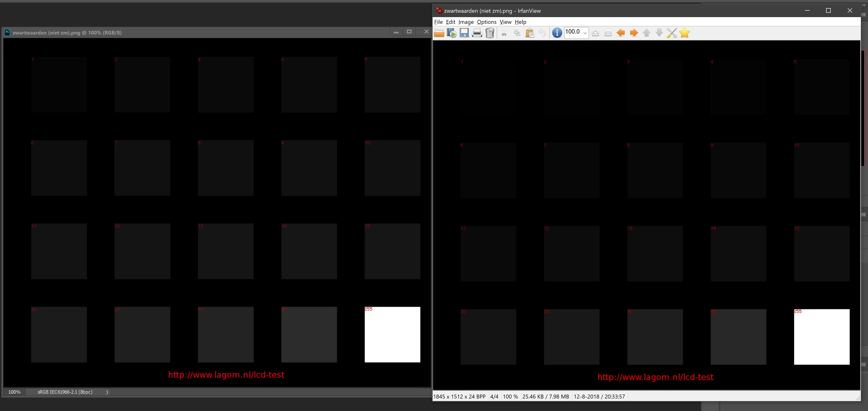Open IrfanView settings wrench icon

(672, 33)
